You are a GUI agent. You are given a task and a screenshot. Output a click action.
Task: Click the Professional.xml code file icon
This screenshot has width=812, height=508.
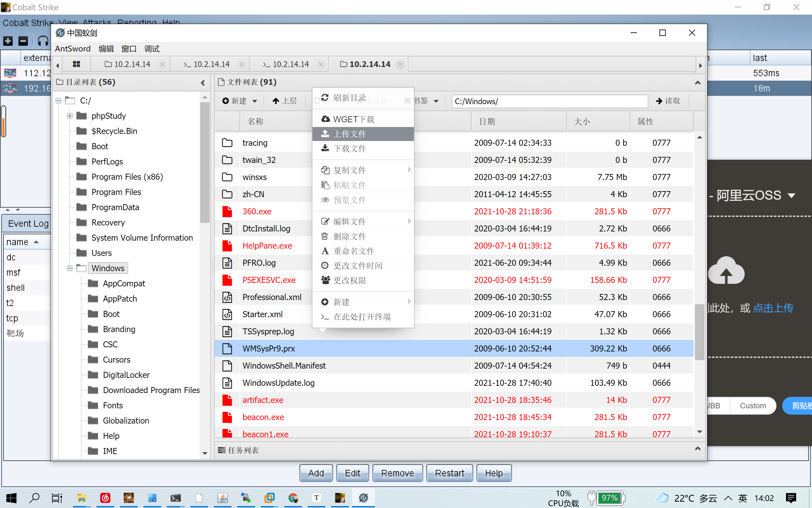pos(227,297)
